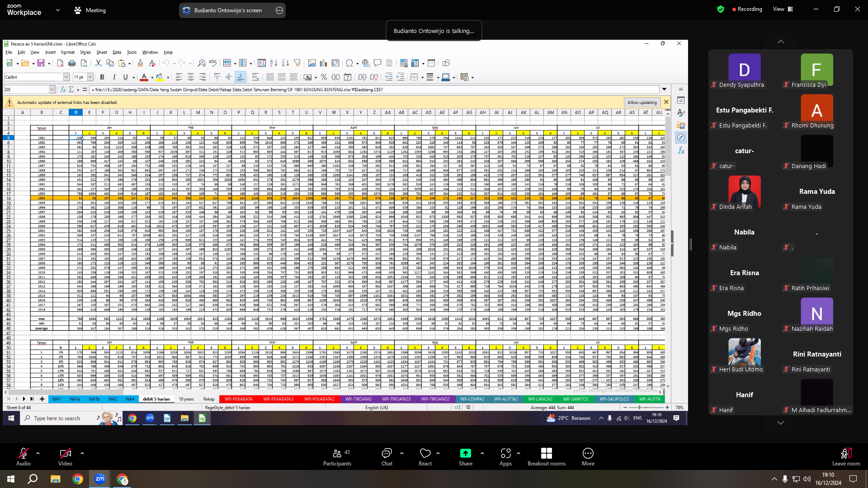Click the Insert Chart icon
868x488 pixels.
pyautogui.click(x=324, y=63)
